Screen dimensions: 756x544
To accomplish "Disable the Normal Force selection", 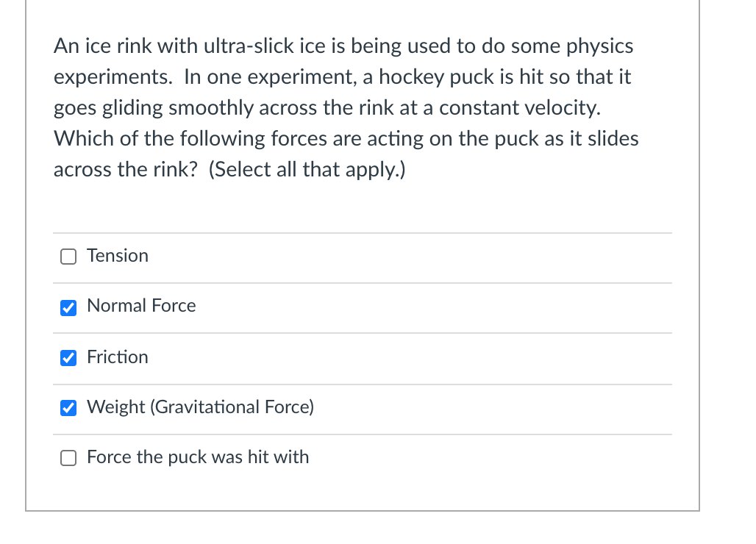I will click(x=68, y=307).
